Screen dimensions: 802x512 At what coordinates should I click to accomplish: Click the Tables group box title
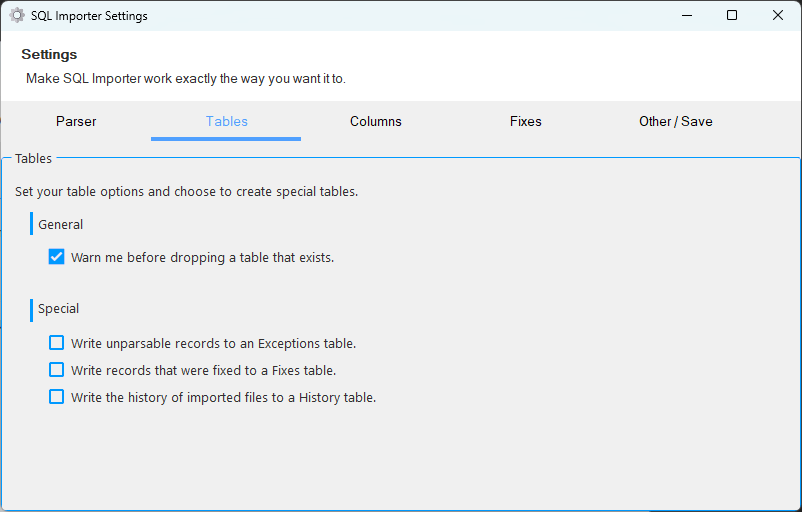(33, 159)
